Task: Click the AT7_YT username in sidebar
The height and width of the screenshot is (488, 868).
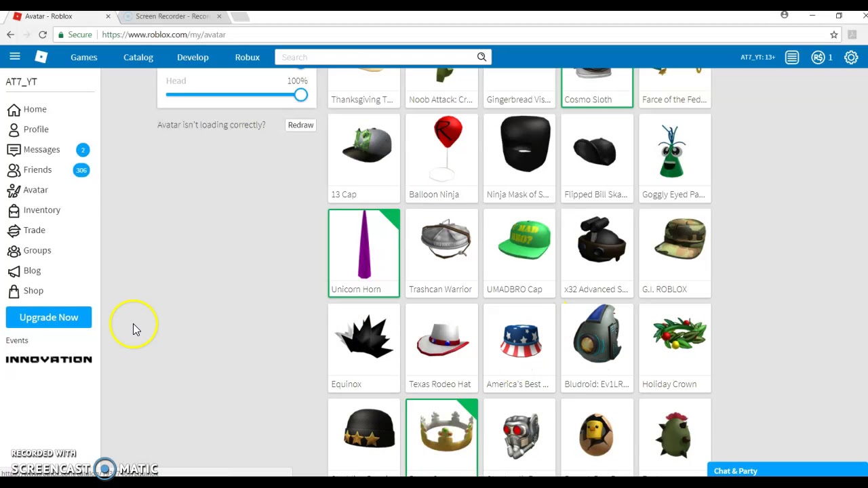Action: (x=22, y=81)
